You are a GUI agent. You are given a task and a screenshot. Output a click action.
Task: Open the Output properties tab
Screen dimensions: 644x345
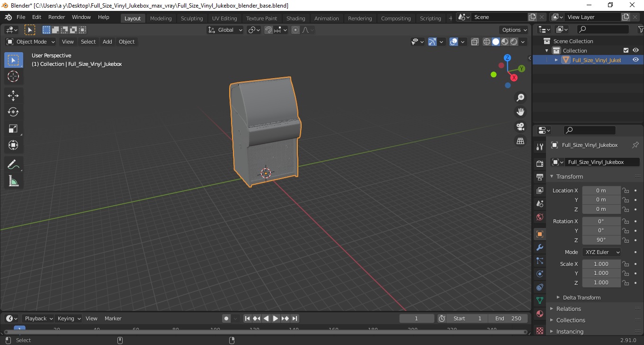(540, 177)
